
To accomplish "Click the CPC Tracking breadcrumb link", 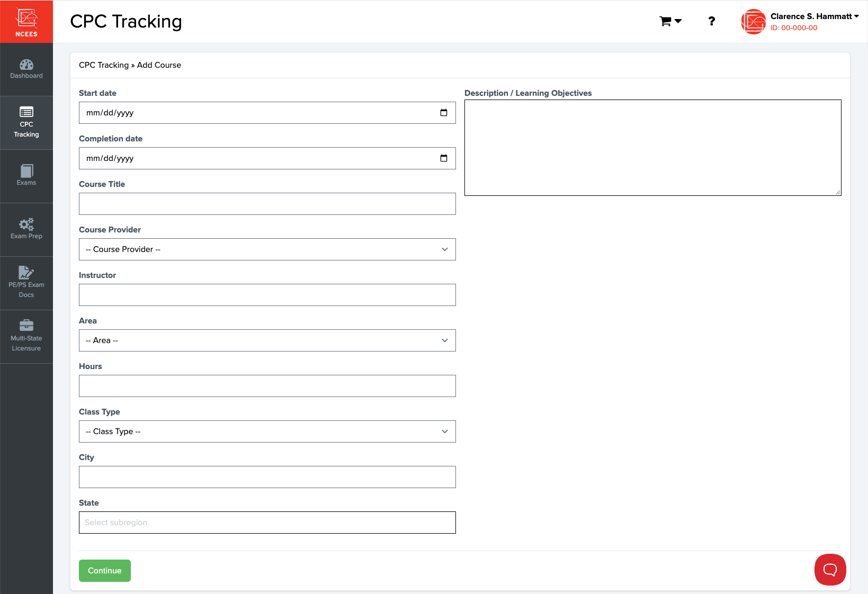I will tap(104, 65).
